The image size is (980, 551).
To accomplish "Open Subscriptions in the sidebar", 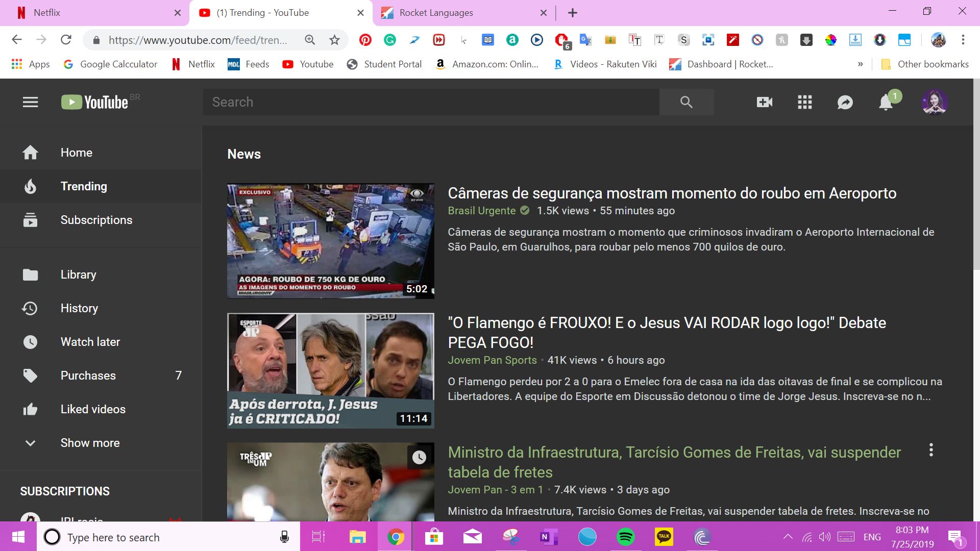I will point(101,220).
